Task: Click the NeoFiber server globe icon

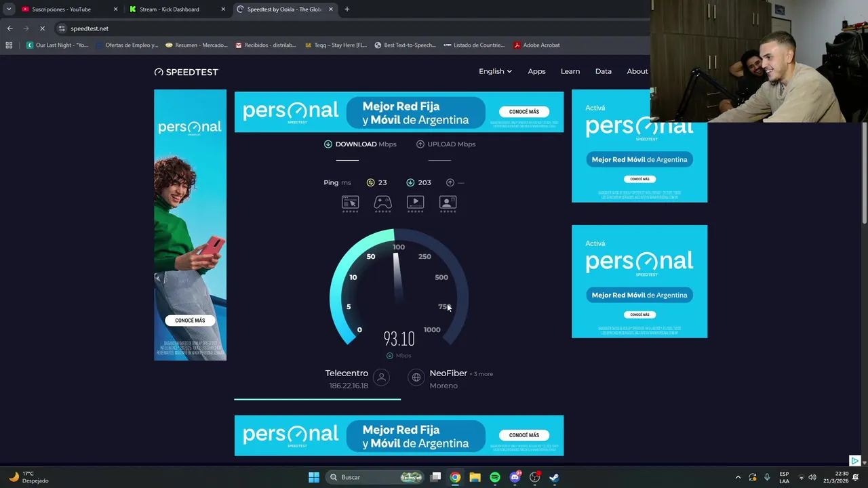Action: (416, 378)
